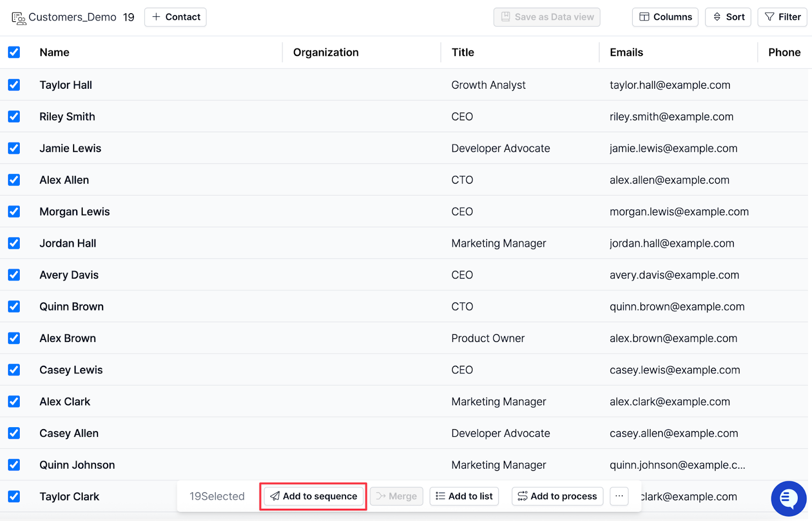Viewport: 812px width, 521px height.
Task: Toggle Morgan Lewis checkbox
Action: [x=14, y=212]
